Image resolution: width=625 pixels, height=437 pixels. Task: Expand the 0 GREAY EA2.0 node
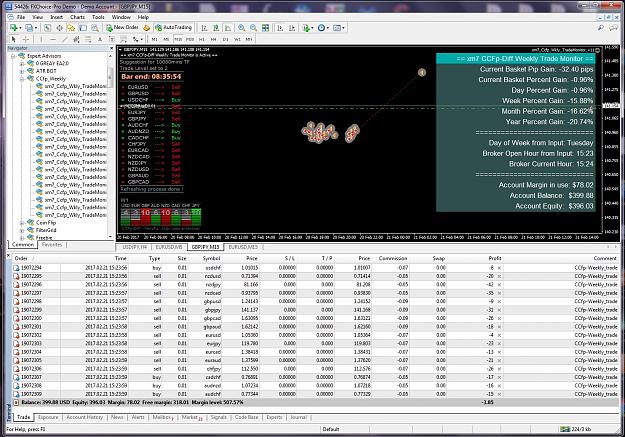point(22,63)
